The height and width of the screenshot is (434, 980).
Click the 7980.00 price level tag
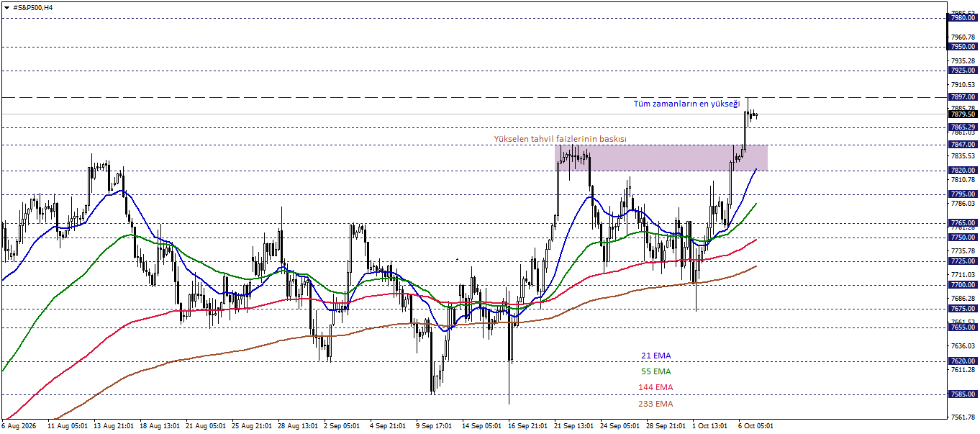tap(963, 18)
